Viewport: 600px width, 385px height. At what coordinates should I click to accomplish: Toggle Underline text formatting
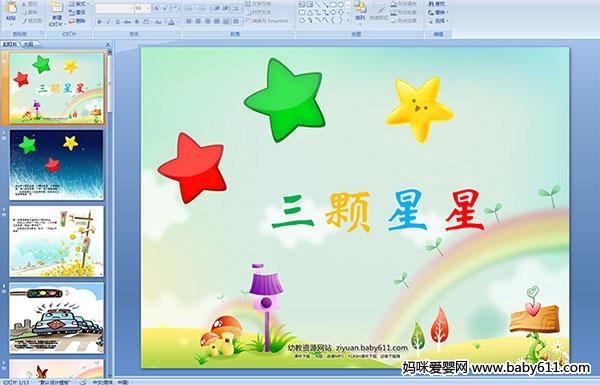point(117,22)
